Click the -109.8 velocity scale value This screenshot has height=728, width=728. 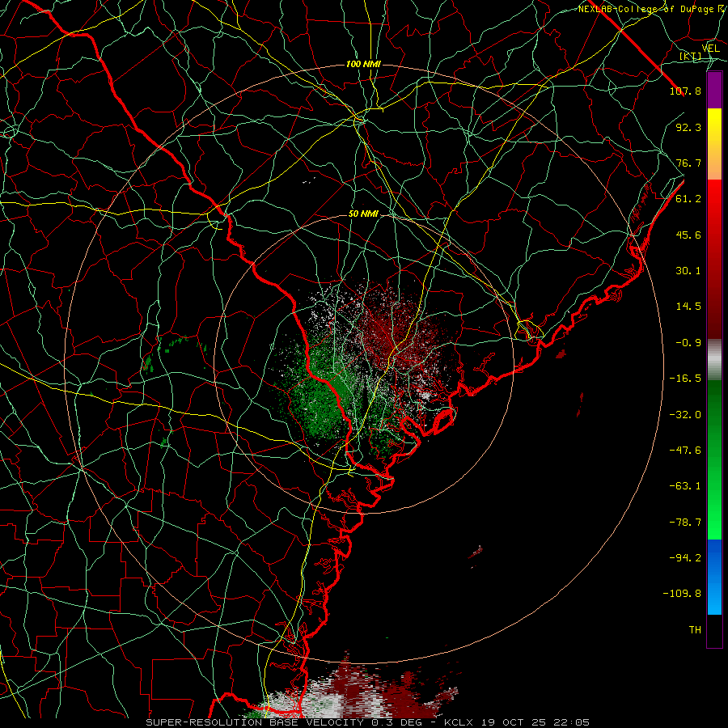point(682,594)
